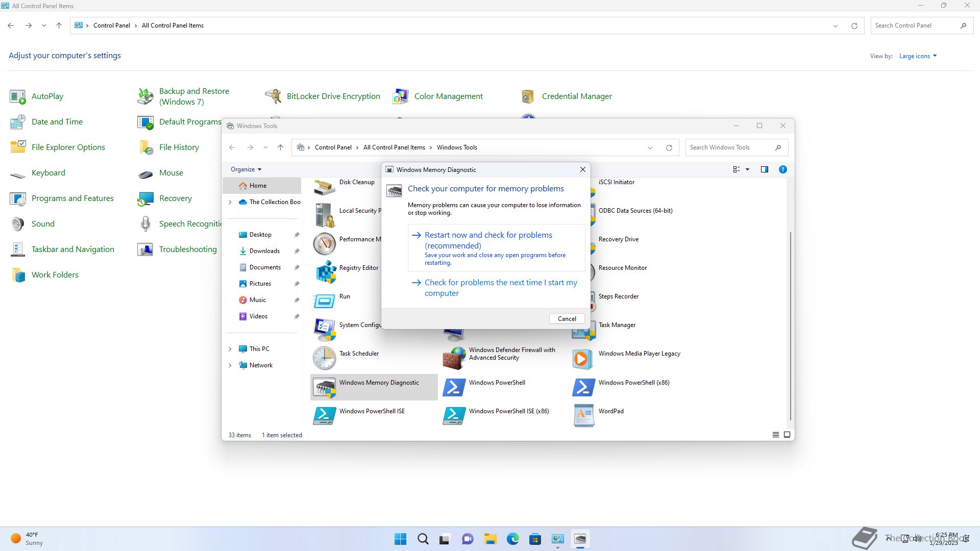This screenshot has height=551, width=980.
Task: Select Windows PowerShell ISE icon
Action: 325,415
